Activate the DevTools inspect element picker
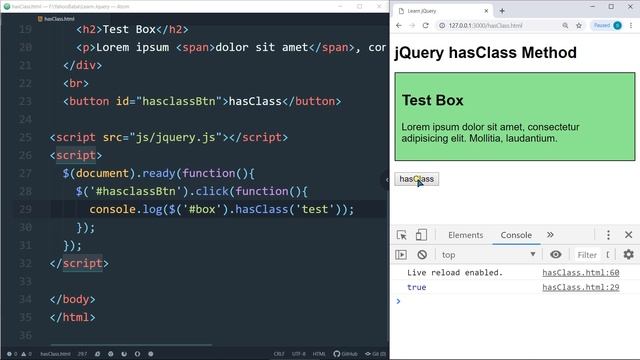 [x=402, y=235]
